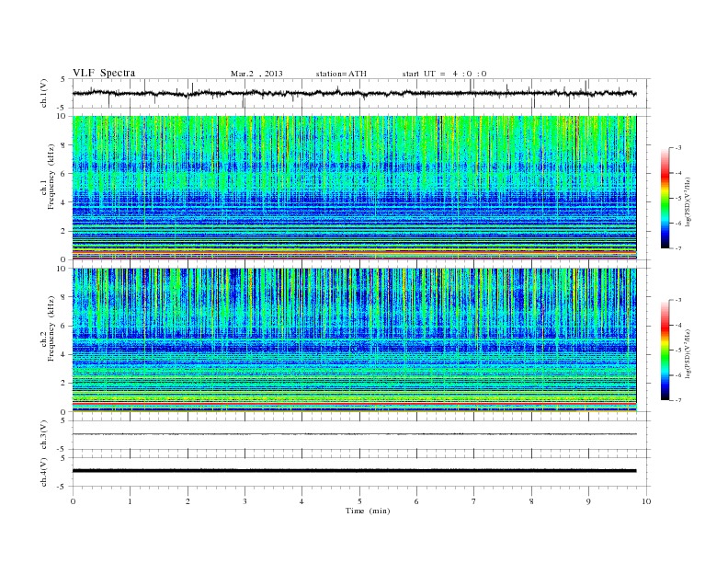Click the "6" tick on the Time axis
This screenshot has width=728, height=563.
[416, 501]
